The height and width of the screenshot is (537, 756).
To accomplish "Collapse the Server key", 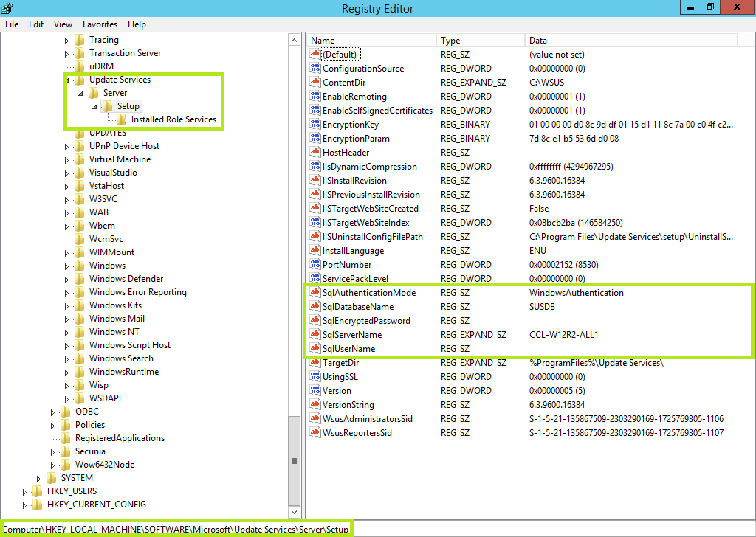I will 80,94.
